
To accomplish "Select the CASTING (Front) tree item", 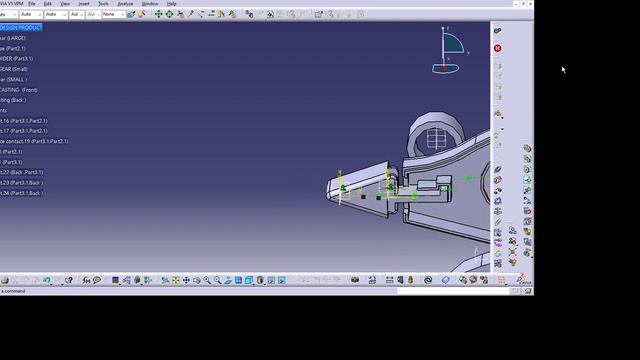I will (19, 90).
